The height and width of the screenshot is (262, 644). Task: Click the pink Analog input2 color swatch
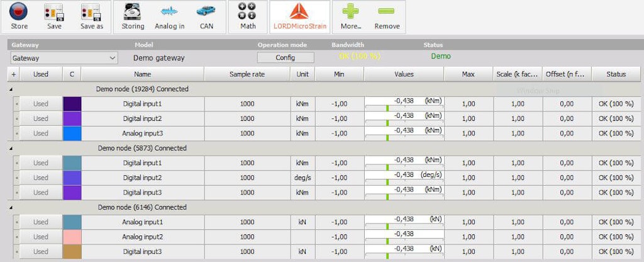coord(72,237)
